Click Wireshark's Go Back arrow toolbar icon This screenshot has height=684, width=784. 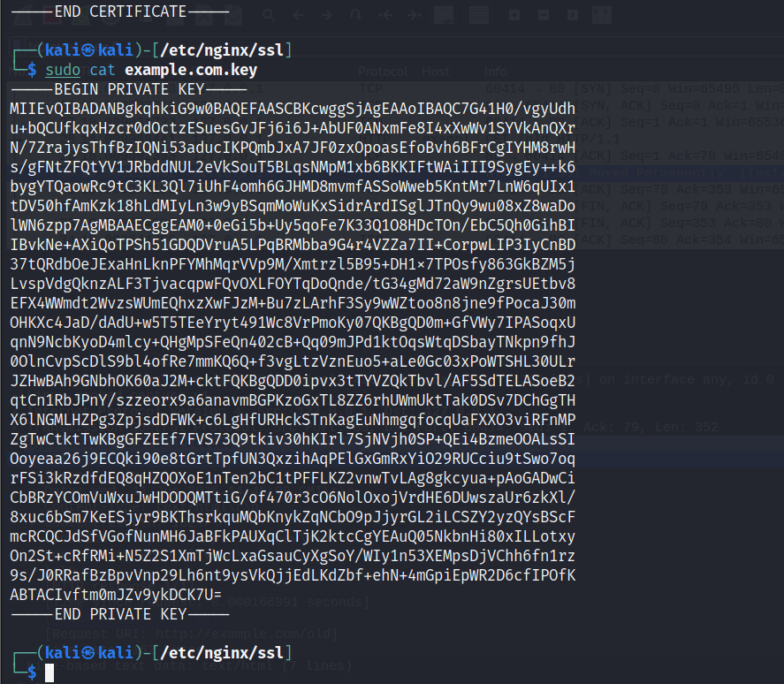[x=298, y=16]
